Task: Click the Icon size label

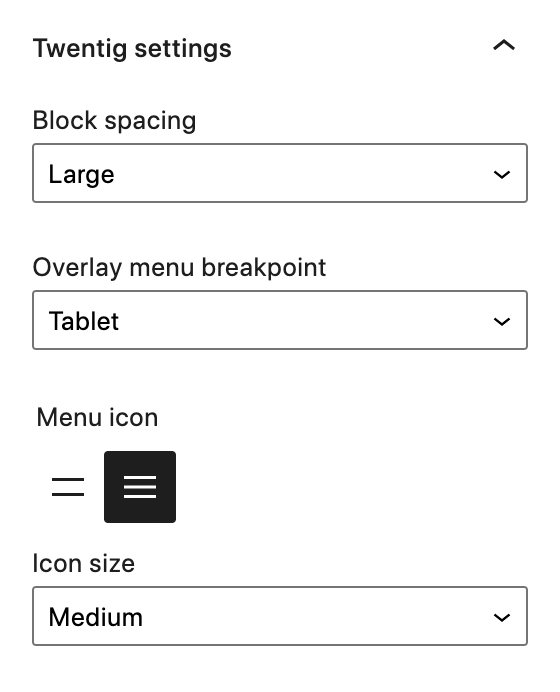Action: [x=83, y=564]
